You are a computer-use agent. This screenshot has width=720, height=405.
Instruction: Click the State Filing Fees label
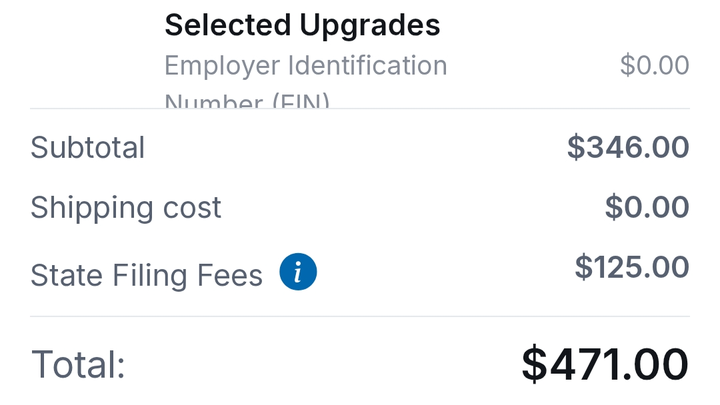click(x=146, y=276)
